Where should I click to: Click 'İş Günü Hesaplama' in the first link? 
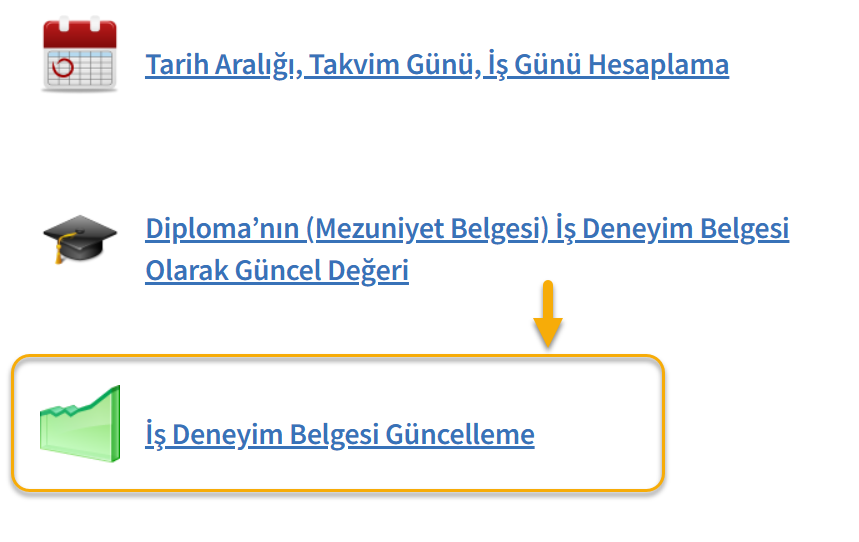(x=608, y=65)
